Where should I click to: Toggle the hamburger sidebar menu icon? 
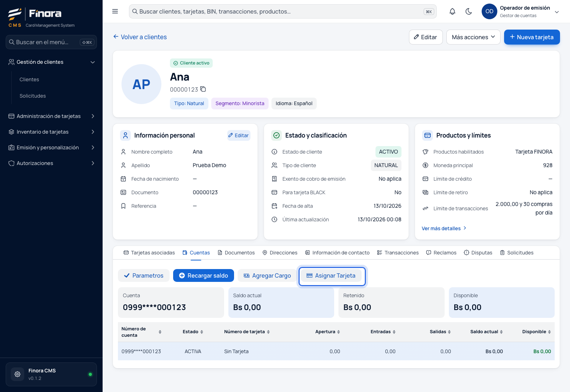pos(115,11)
